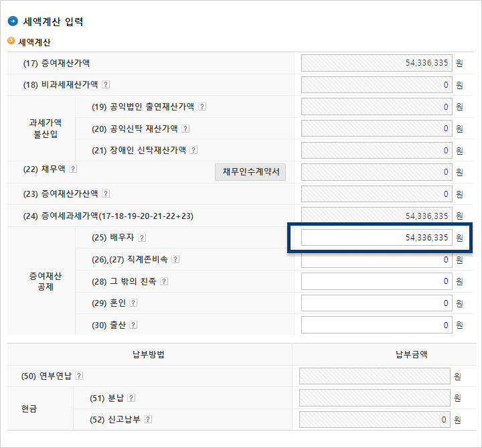Open help icon next to (25) 배우자
Screen dimensions: 482x448
pos(142,238)
